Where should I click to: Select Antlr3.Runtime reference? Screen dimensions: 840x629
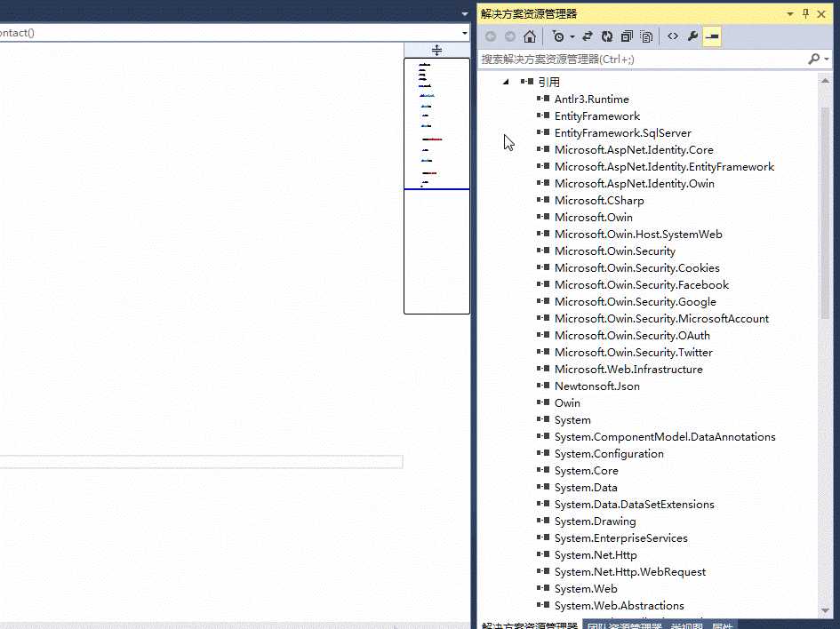pyautogui.click(x=591, y=99)
